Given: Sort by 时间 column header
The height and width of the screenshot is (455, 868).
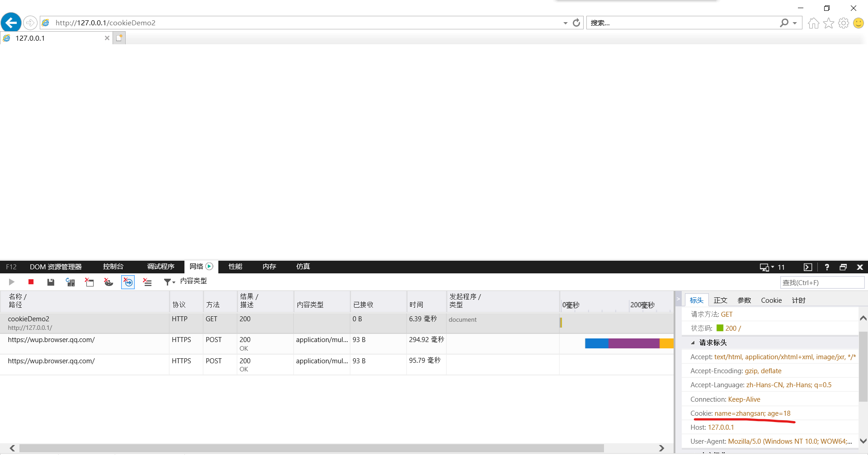Looking at the screenshot, I should [426, 301].
